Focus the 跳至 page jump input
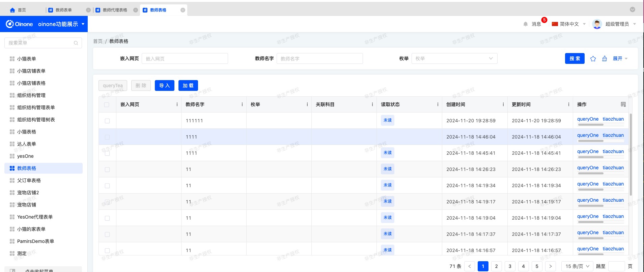 pyautogui.click(x=616, y=266)
